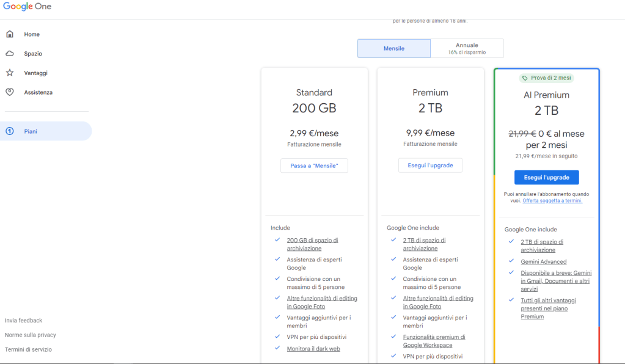Click Monitora il dark web link
This screenshot has height=364, width=625.
(x=313, y=349)
